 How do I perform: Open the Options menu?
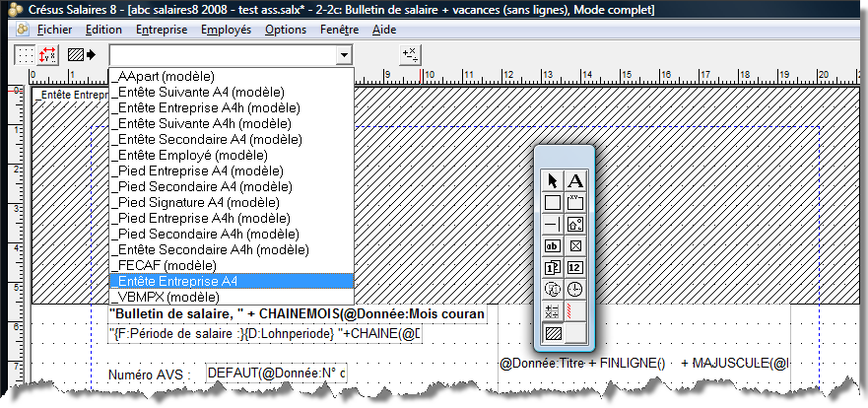pos(286,30)
